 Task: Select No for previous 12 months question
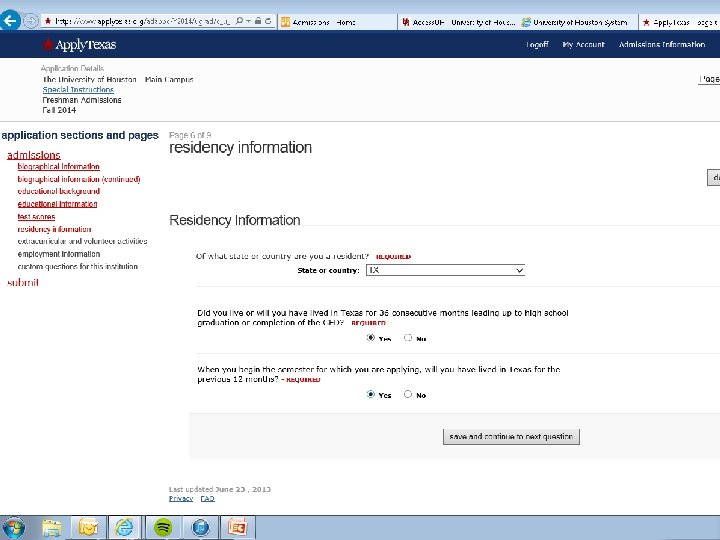[x=408, y=394]
